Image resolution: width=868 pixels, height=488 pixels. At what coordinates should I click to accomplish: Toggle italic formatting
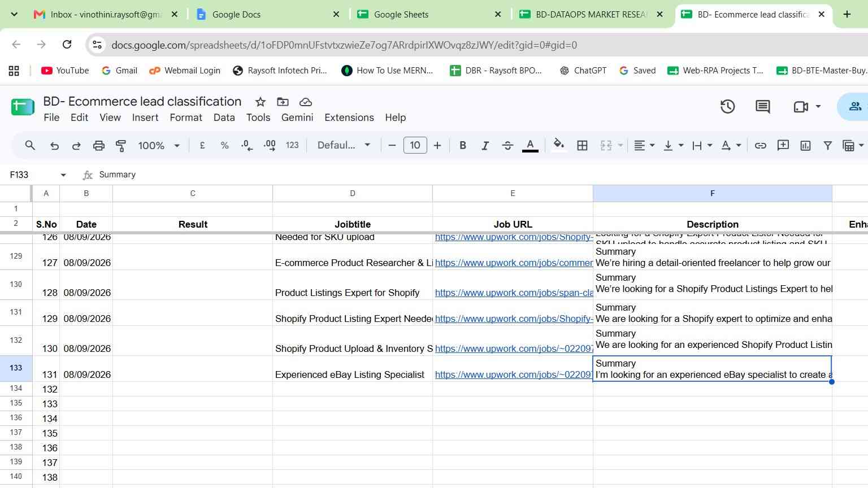pos(485,146)
